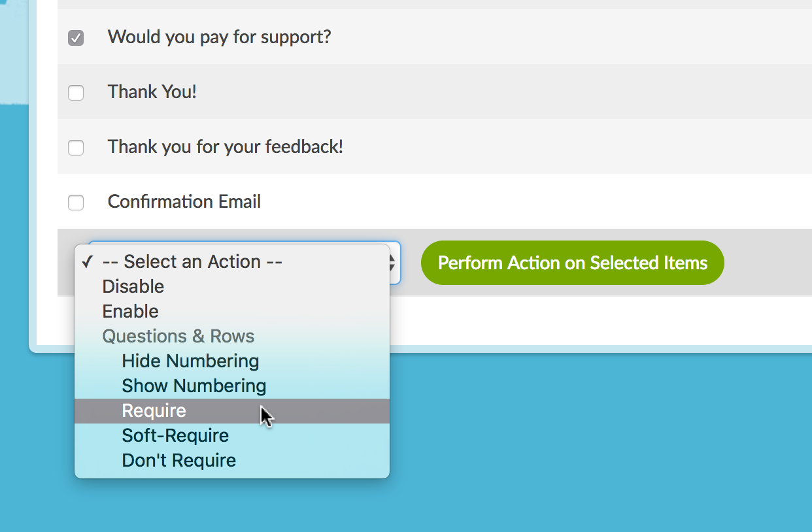
Task: Select Enable from the action list
Action: pyautogui.click(x=130, y=312)
